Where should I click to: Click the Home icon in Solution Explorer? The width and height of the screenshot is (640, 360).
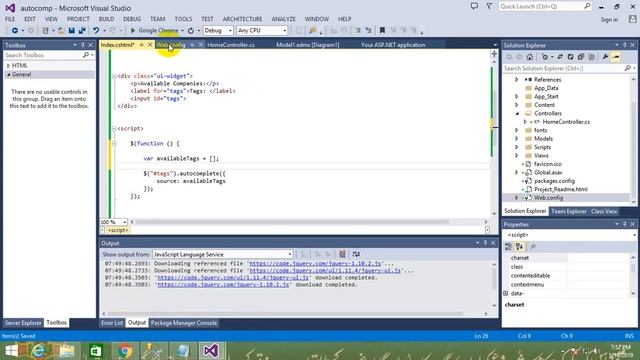tap(530, 57)
